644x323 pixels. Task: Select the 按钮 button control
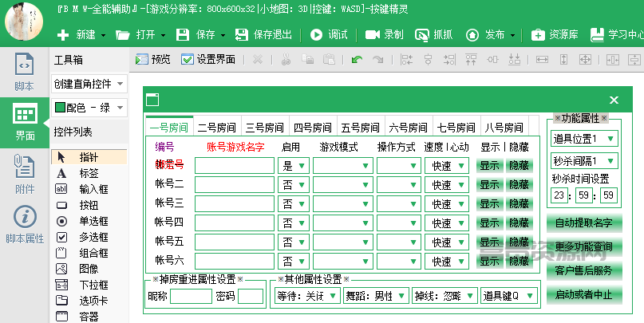[x=89, y=205]
